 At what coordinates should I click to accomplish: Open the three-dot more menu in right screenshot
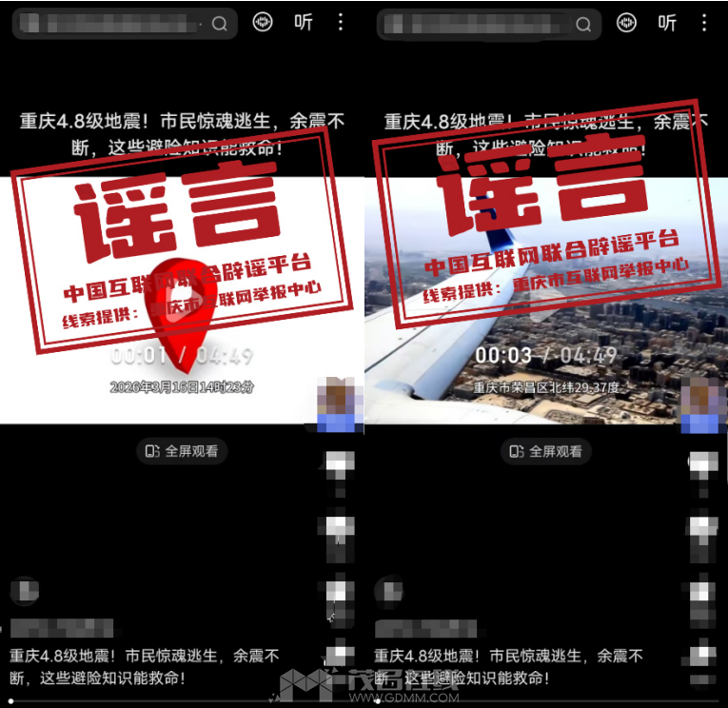[x=704, y=23]
